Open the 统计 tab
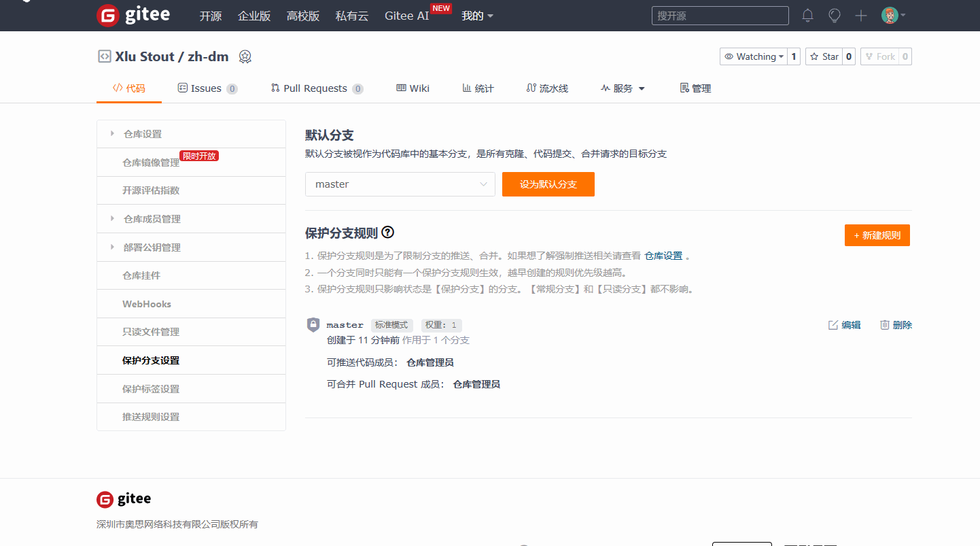This screenshot has width=980, height=546. pyautogui.click(x=478, y=88)
